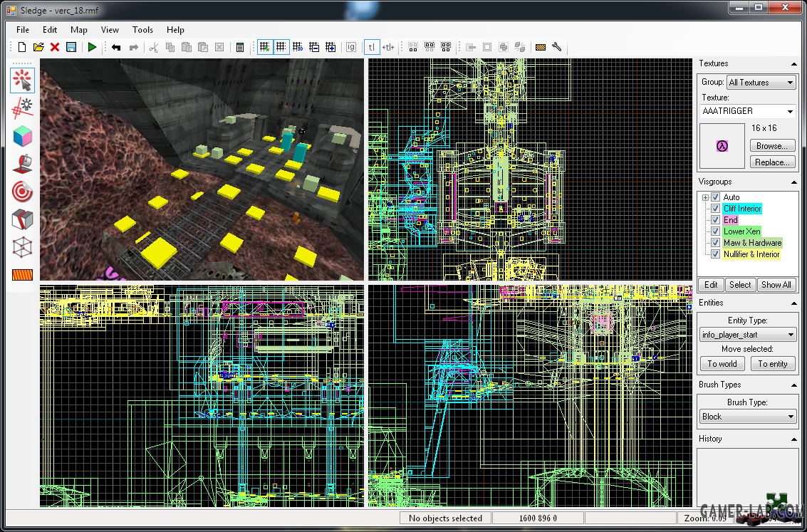Click inside the 3D camera viewport
Viewport: 807px width, 532px height.
[202, 169]
